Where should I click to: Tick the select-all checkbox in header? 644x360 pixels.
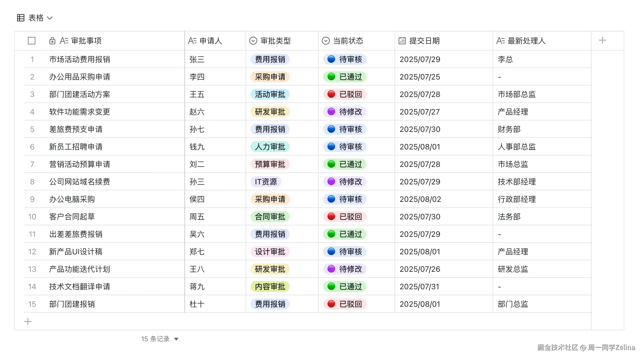click(x=32, y=41)
